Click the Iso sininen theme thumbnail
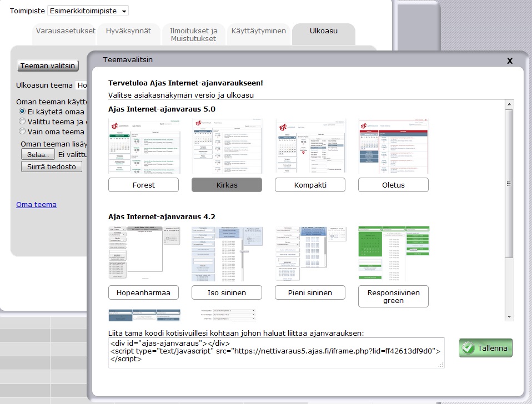 coord(227,252)
